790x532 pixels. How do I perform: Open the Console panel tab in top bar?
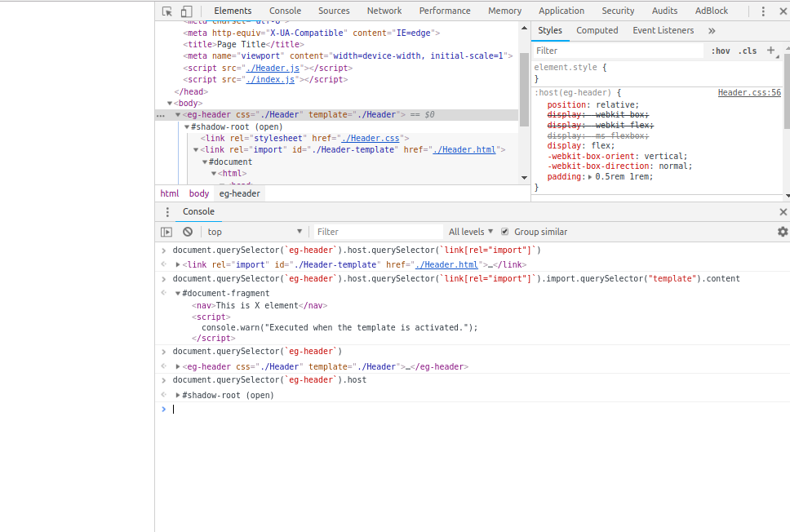click(x=285, y=11)
